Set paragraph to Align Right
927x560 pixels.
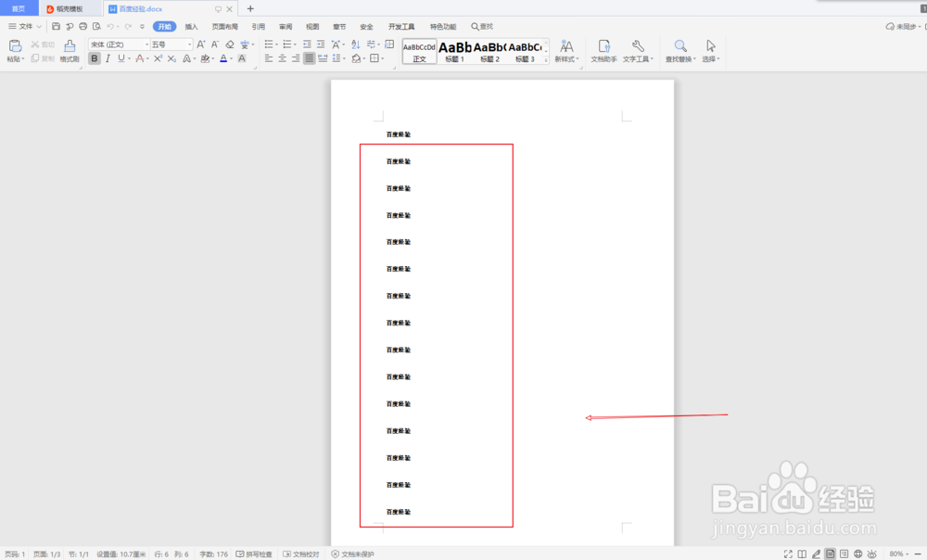pos(296,58)
